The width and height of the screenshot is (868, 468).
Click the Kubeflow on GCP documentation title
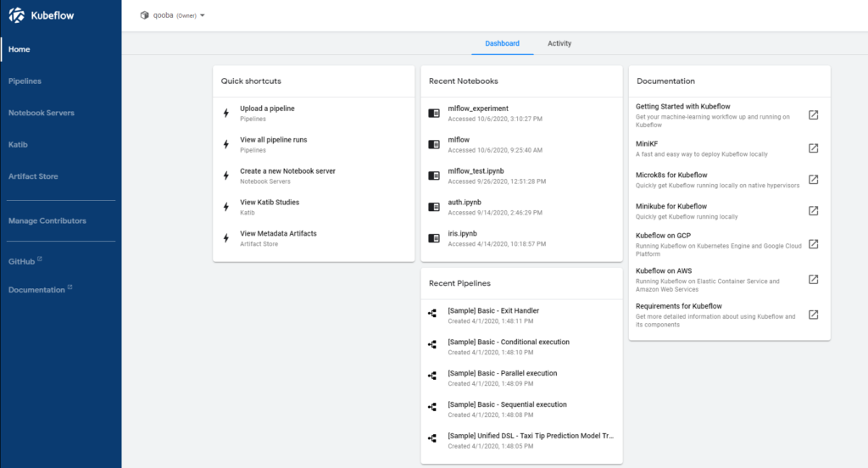(x=663, y=236)
